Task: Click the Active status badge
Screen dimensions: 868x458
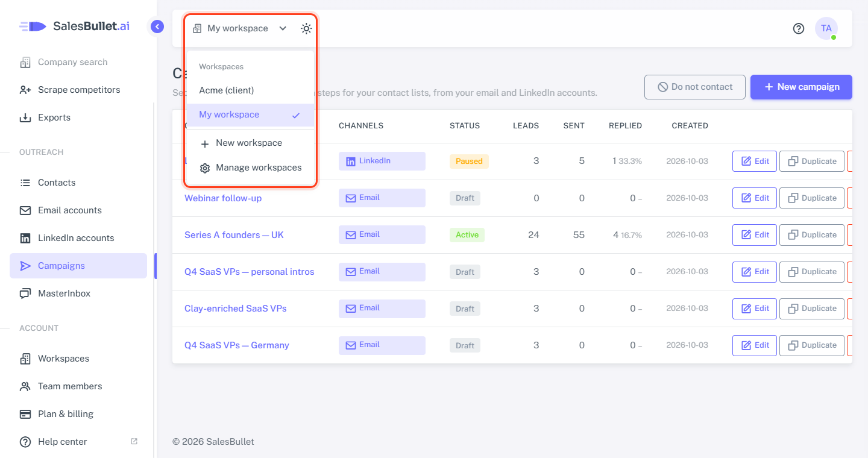Action: point(467,235)
